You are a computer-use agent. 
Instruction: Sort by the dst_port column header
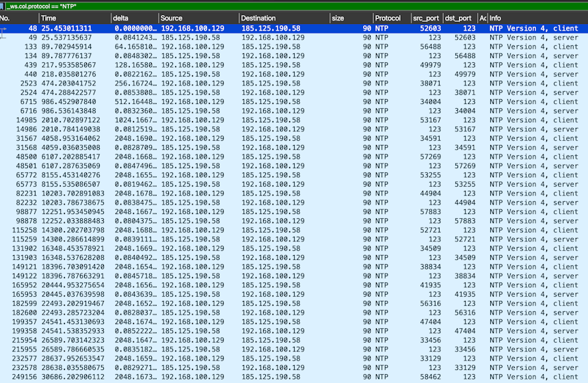[459, 18]
